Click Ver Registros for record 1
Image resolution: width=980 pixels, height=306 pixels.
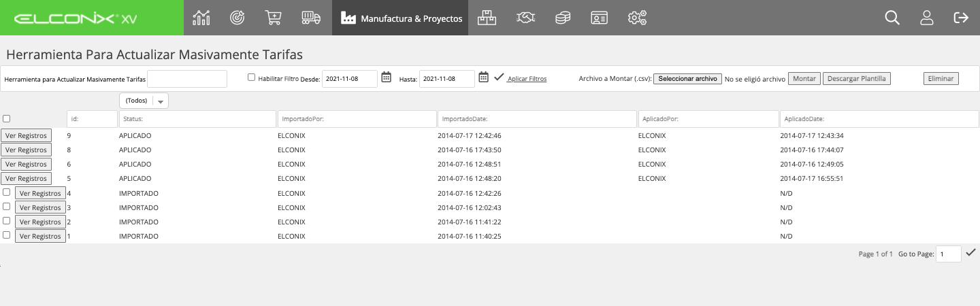(41, 236)
